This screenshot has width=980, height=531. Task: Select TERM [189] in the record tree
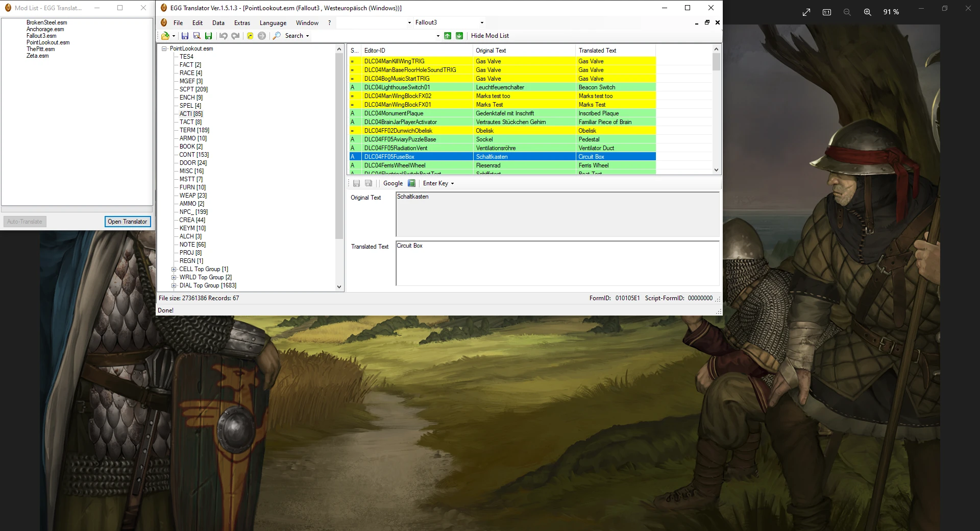[194, 130]
